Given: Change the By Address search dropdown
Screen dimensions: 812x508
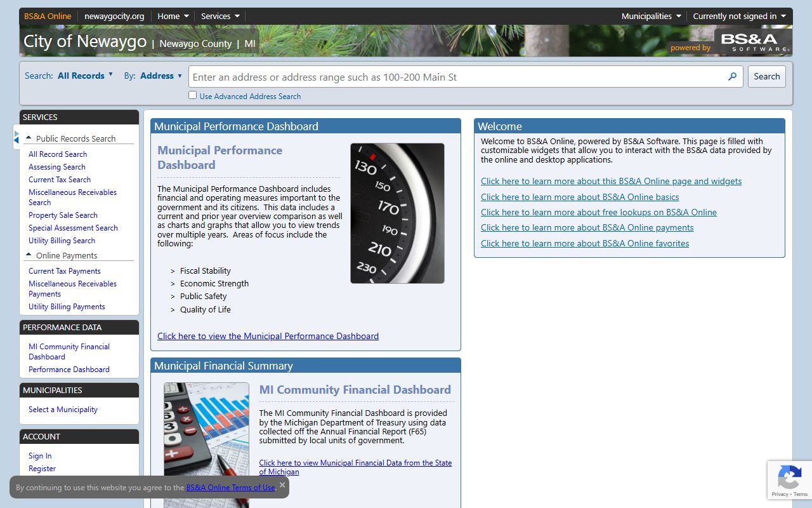Looking at the screenshot, I should (161, 76).
